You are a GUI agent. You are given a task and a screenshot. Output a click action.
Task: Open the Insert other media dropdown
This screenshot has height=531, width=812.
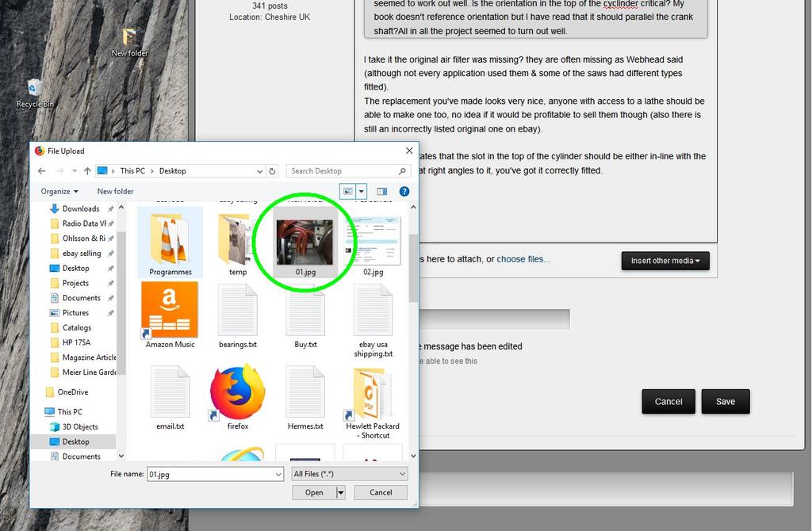point(665,261)
